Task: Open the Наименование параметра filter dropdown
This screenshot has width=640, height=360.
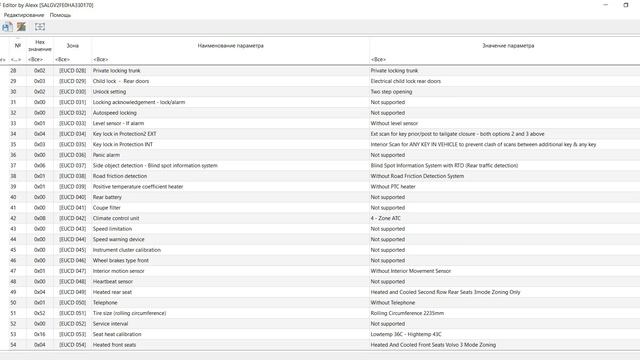Action: click(230, 60)
